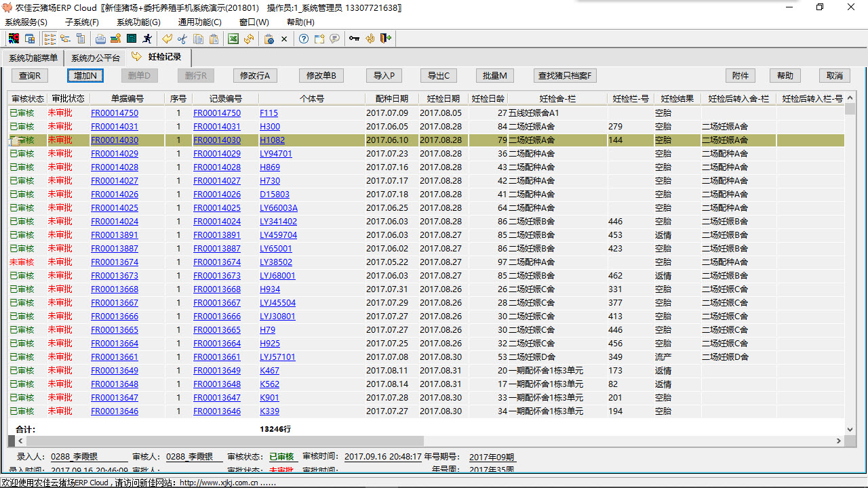The width and height of the screenshot is (868, 488).
Task: Click the refresh/sync arrows icon
Action: 248,39
